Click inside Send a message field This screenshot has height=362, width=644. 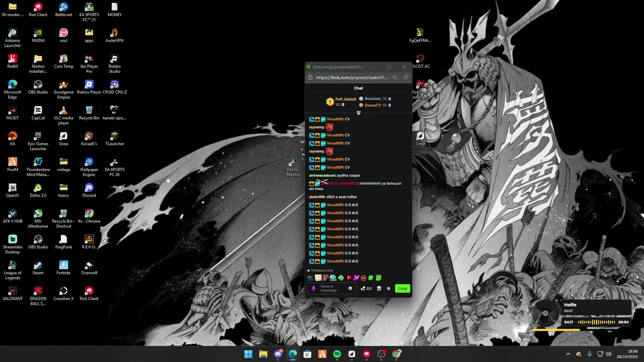click(x=331, y=289)
